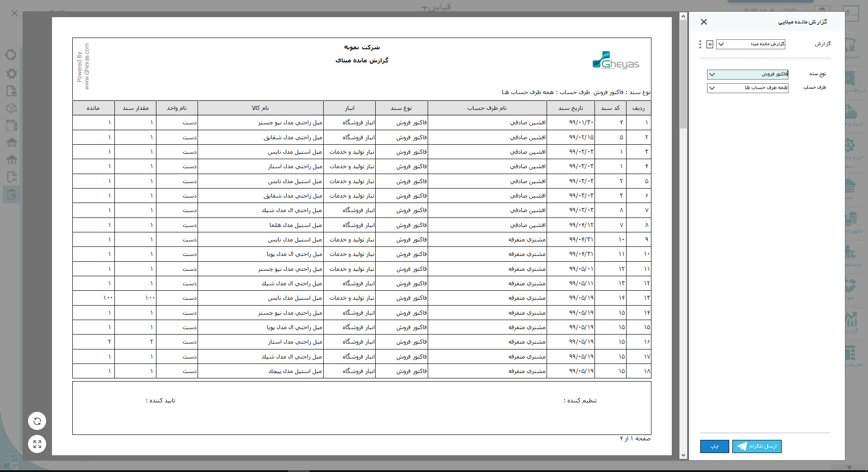
Task: Click the شرکت نمونه report title
Action: pyautogui.click(x=362, y=47)
